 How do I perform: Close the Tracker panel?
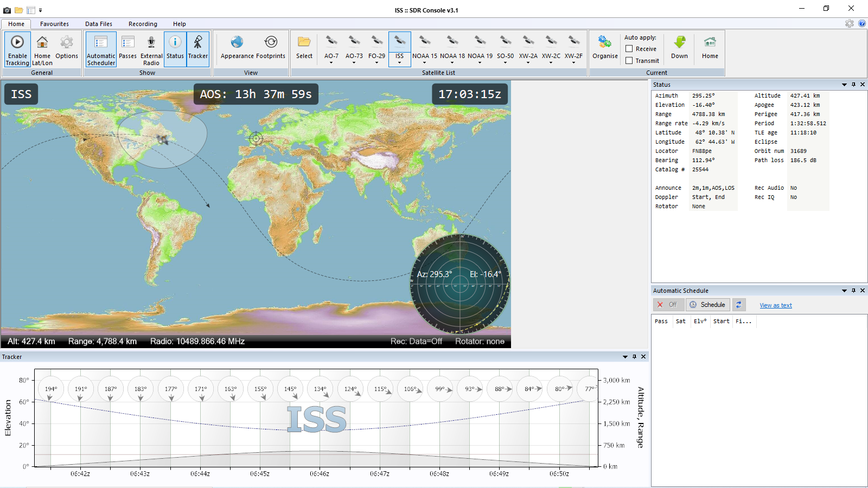(x=643, y=357)
